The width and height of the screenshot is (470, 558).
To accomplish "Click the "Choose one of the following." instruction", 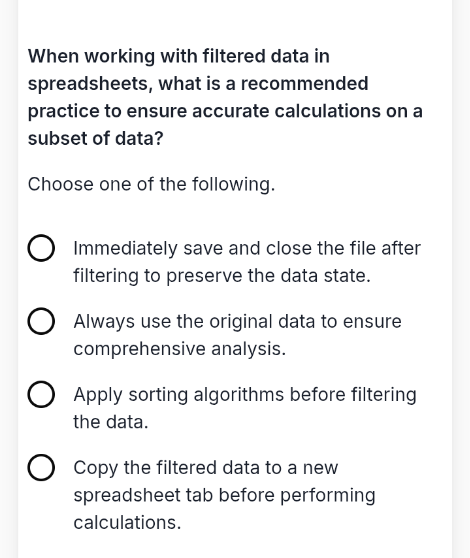I will click(x=152, y=184).
